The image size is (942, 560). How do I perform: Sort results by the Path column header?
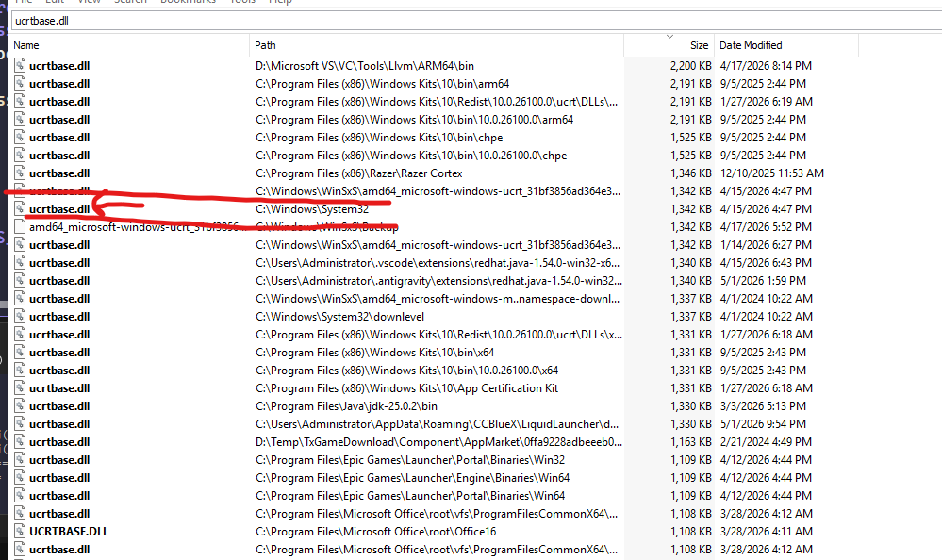coord(437,45)
